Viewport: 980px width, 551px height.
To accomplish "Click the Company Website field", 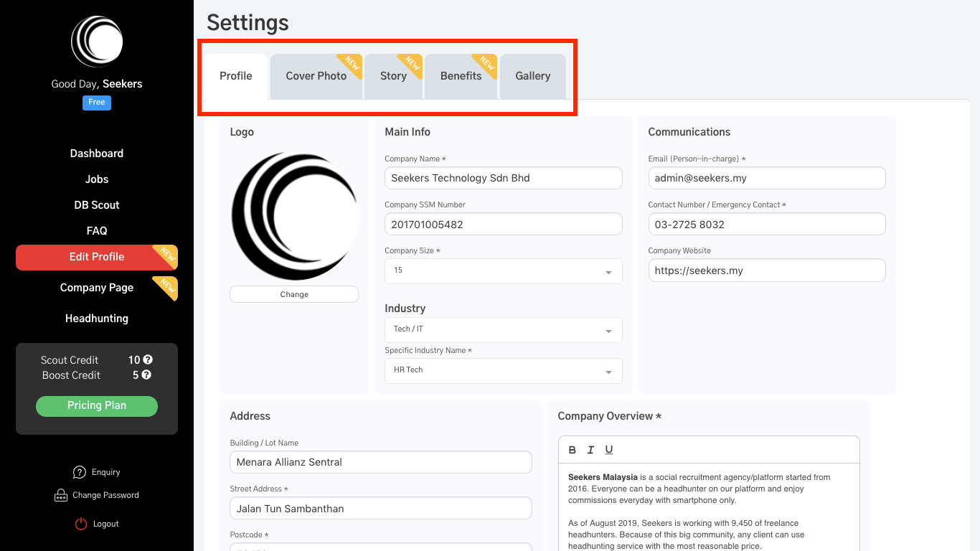I will (767, 270).
